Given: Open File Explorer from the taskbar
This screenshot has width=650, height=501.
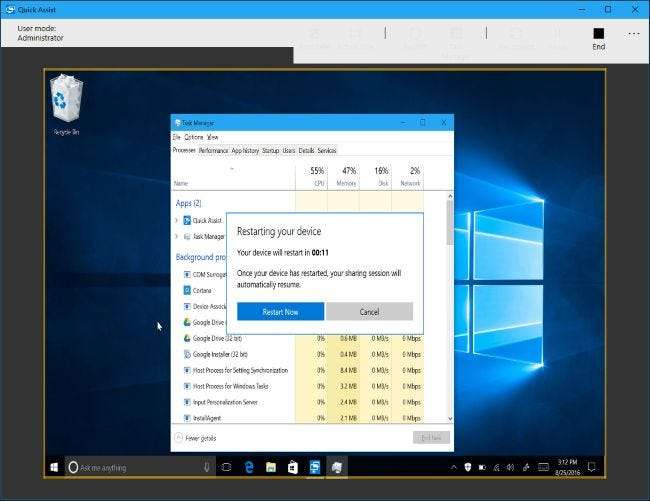Looking at the screenshot, I should (x=270, y=466).
